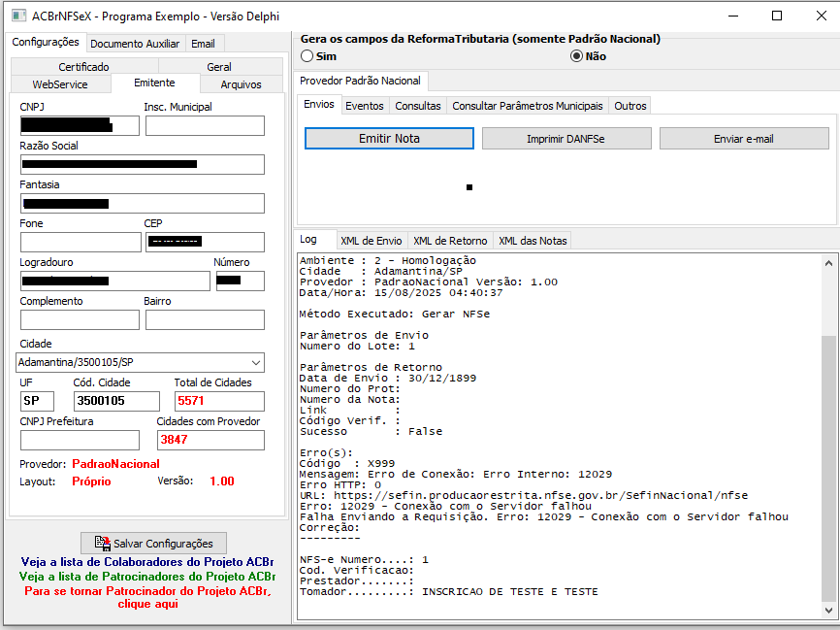
Task: Click the log line 'NFS-e Numero....: 1'
Action: tap(365, 560)
